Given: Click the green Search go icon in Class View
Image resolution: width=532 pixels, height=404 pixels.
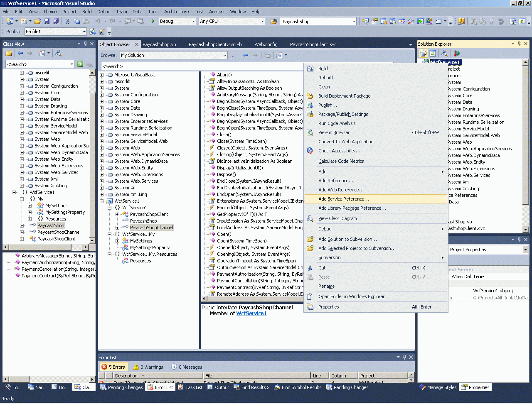Looking at the screenshot, I should (80, 64).
